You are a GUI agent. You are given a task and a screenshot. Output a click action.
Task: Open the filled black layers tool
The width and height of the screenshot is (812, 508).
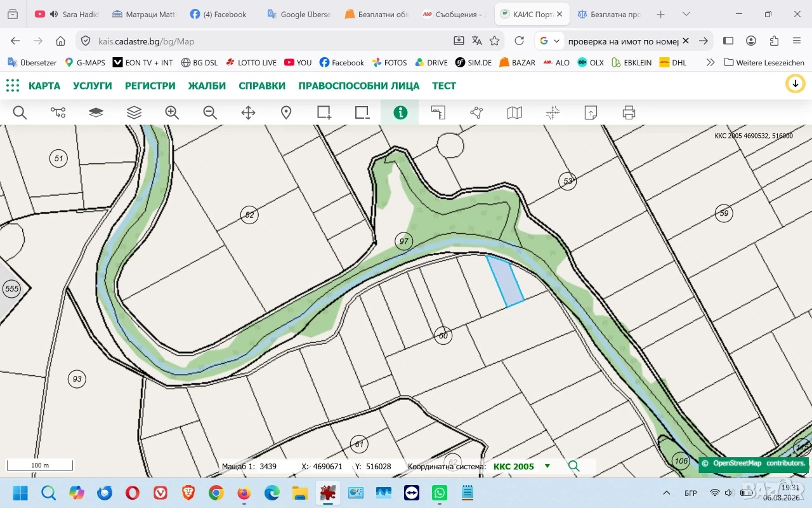point(96,112)
